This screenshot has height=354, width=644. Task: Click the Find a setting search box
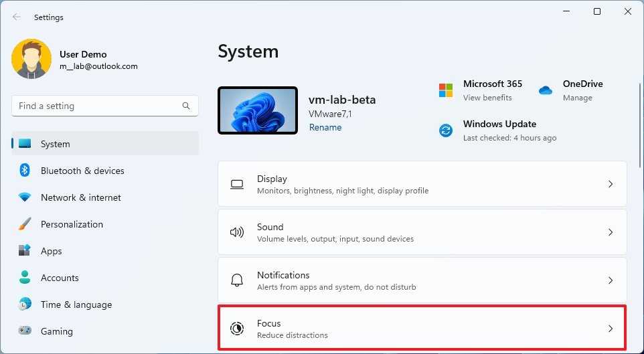click(x=97, y=106)
